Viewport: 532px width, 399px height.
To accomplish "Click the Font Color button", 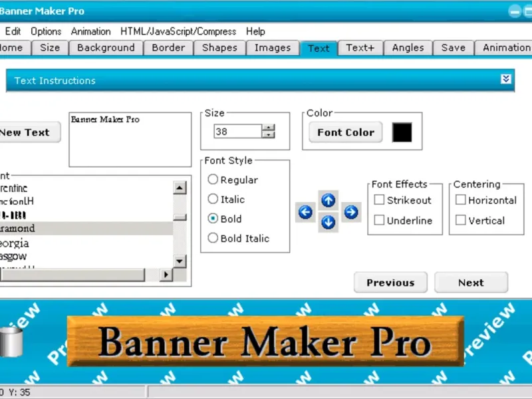I will coord(346,132).
